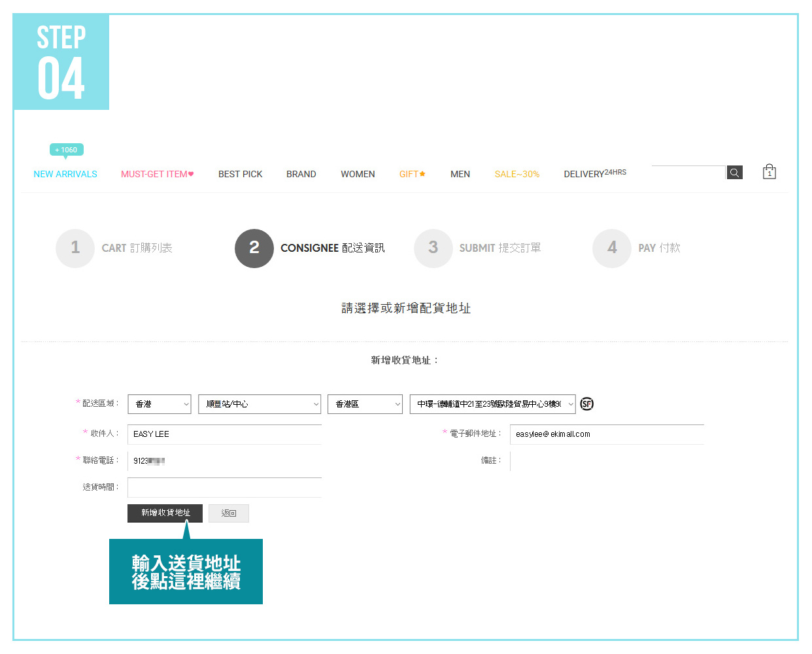Open the BRAND menu item
Screen dimensions: 812x654
[301, 174]
